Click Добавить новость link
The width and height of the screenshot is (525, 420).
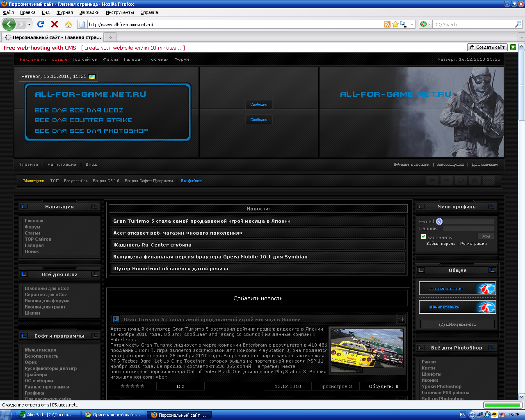point(258,299)
